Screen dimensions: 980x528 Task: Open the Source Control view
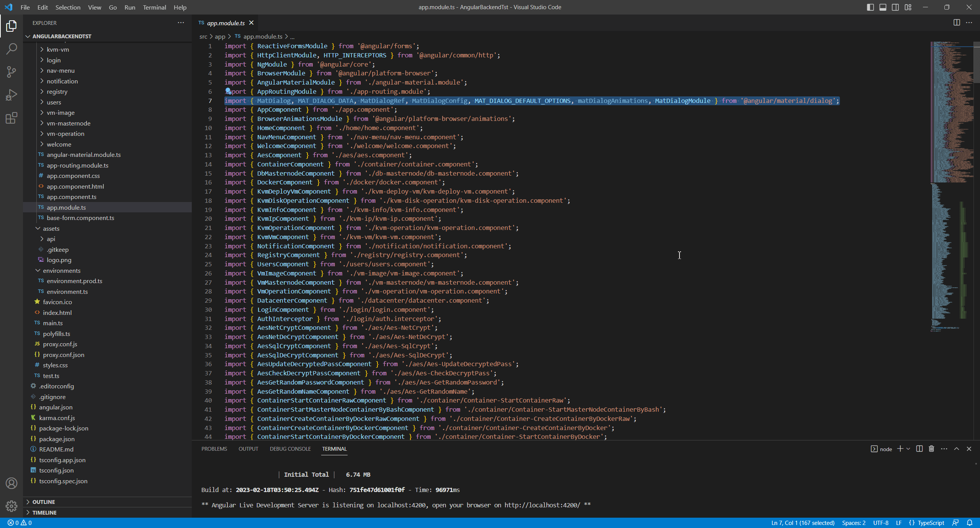(11, 72)
